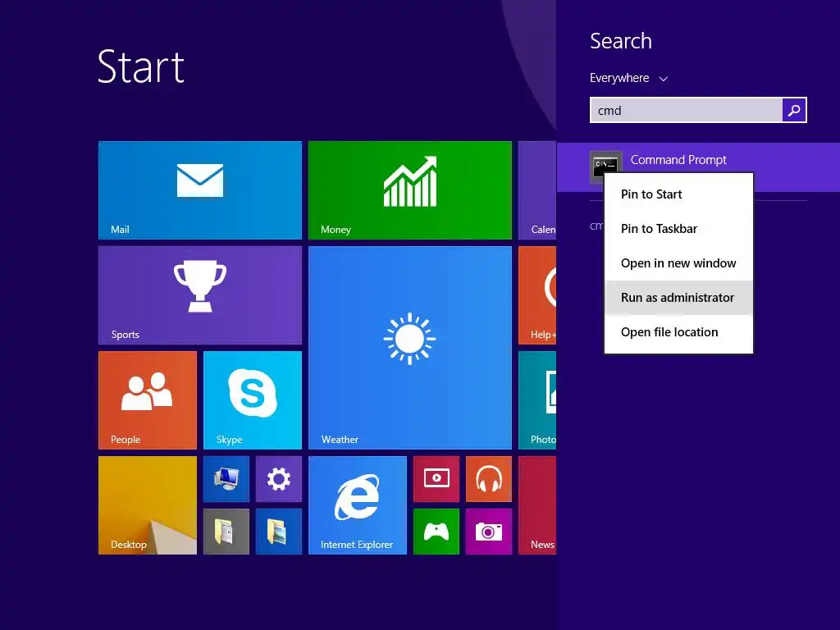Choose Run as administrator
This screenshot has height=630, width=840.
(678, 297)
